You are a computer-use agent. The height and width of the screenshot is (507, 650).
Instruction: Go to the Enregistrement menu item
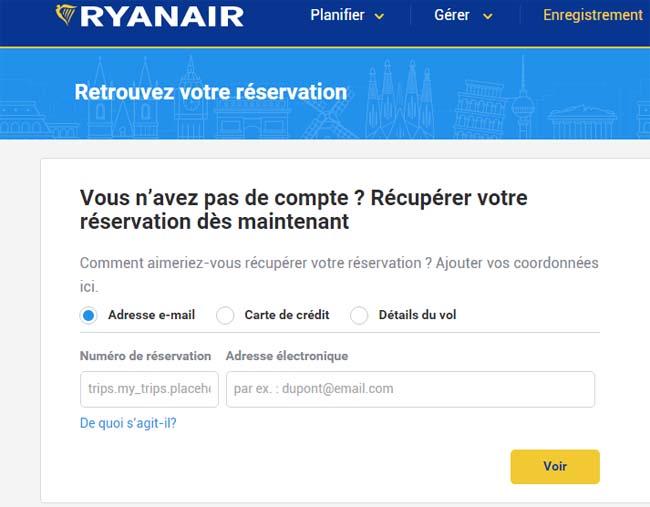click(593, 15)
